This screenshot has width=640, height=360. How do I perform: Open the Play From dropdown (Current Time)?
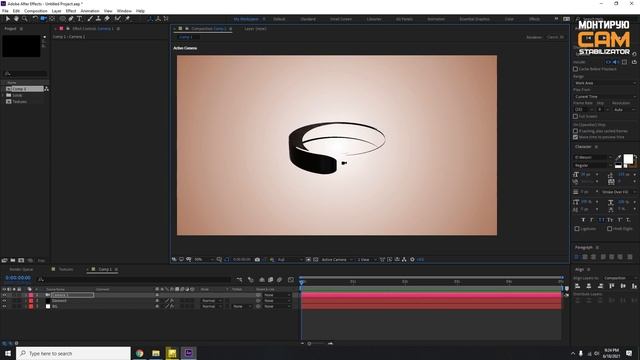pos(605,96)
